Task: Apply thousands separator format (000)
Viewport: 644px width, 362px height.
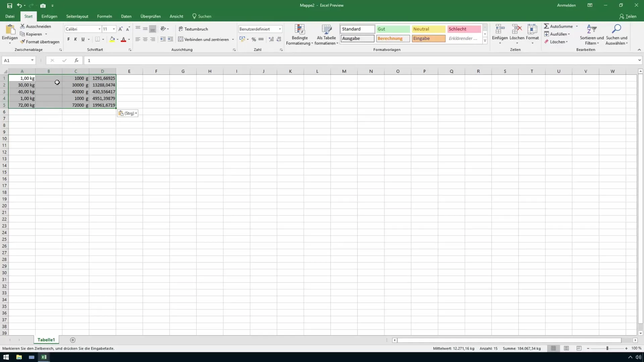Action: pos(261,39)
